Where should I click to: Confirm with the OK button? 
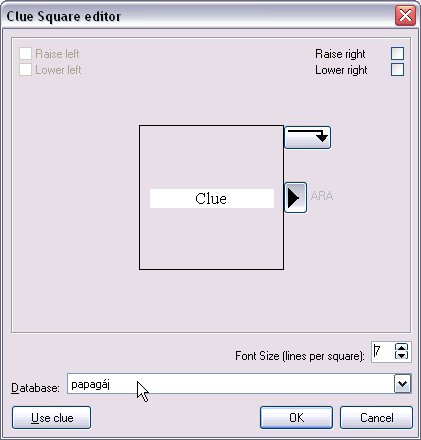296,418
